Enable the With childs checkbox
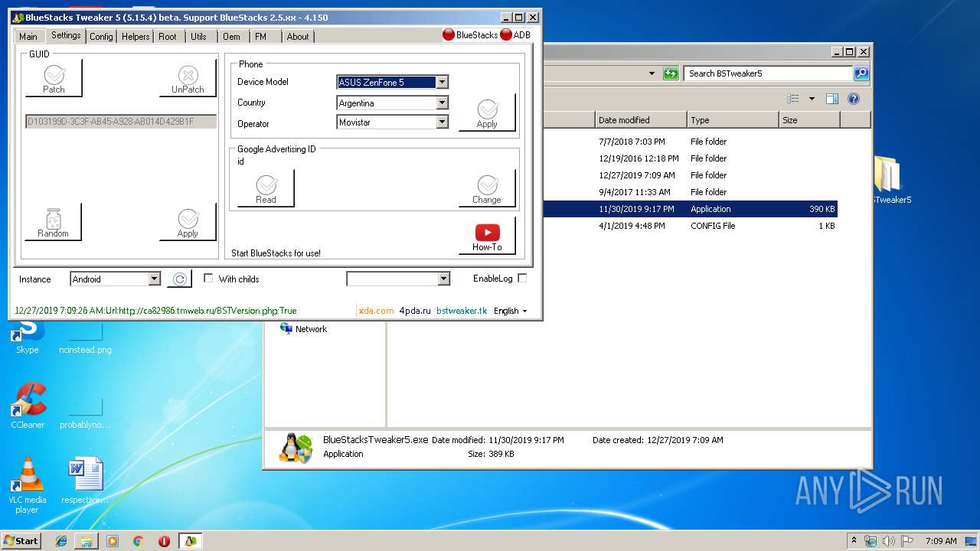Viewport: 980px width, 551px height. coord(208,279)
